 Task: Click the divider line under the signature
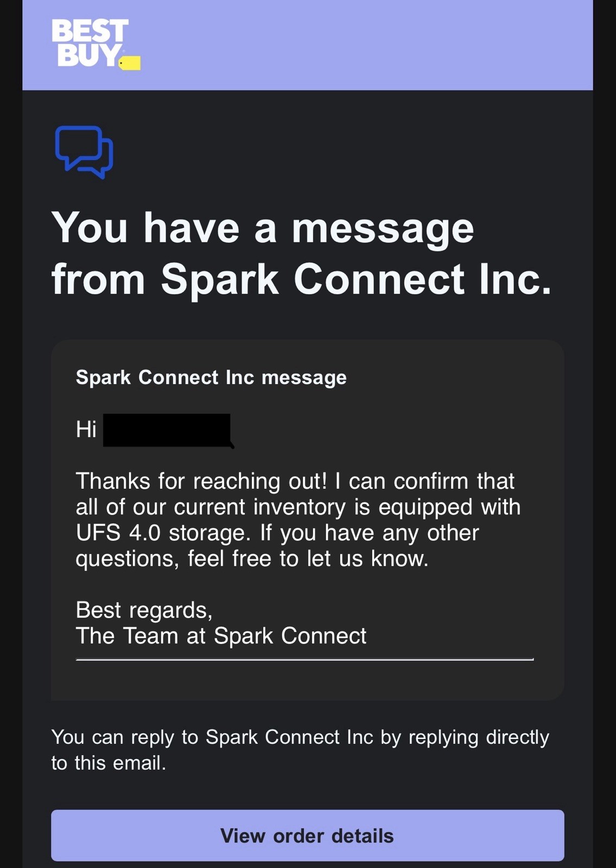[305, 660]
